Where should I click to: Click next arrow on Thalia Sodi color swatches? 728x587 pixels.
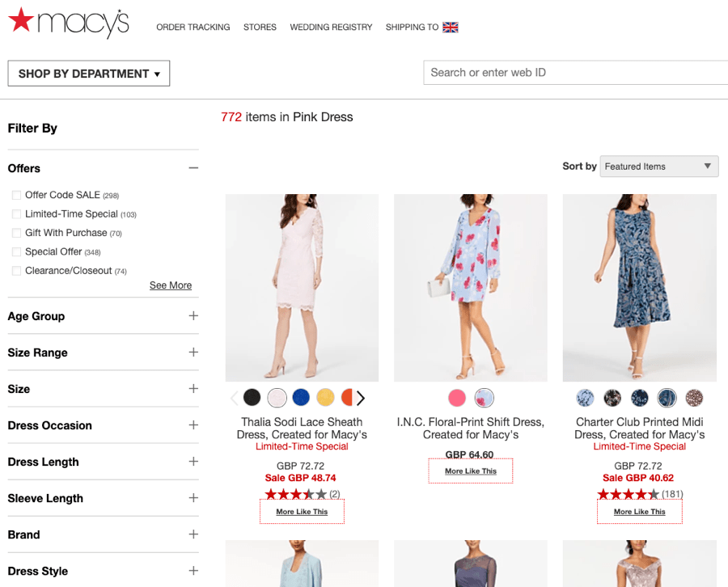(x=361, y=398)
